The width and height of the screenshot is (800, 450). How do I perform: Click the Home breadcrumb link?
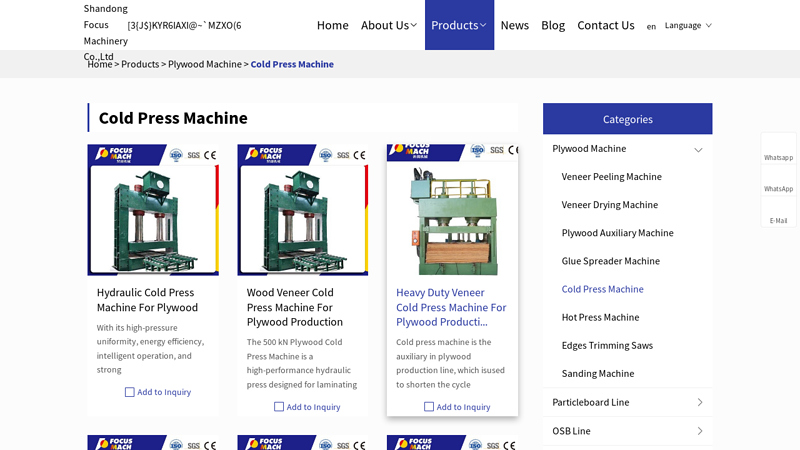click(x=99, y=64)
